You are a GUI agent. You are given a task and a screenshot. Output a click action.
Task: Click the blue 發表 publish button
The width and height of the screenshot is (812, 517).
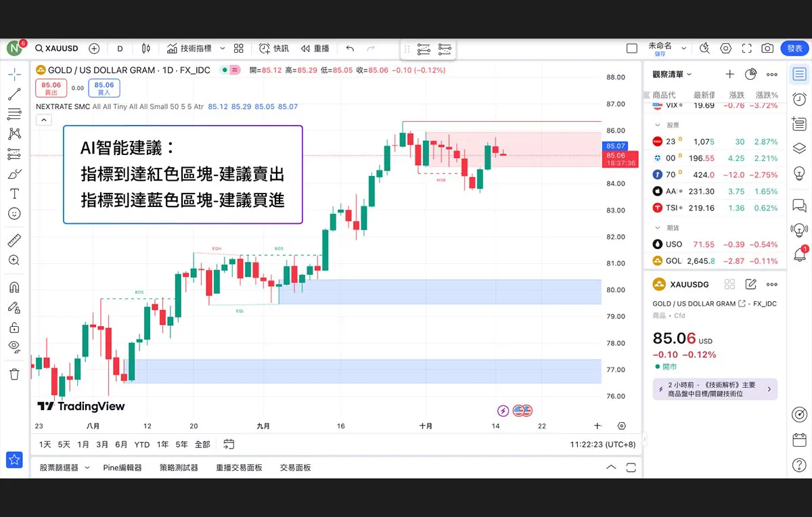click(x=794, y=49)
